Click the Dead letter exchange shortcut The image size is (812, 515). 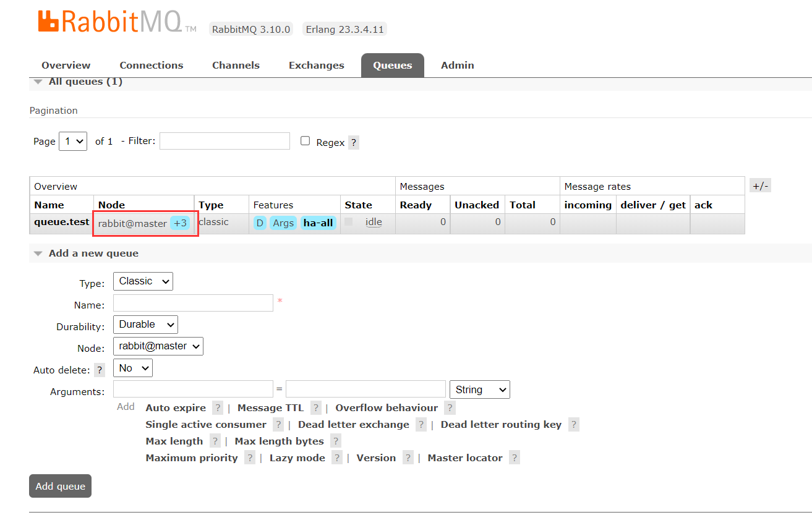(x=354, y=425)
